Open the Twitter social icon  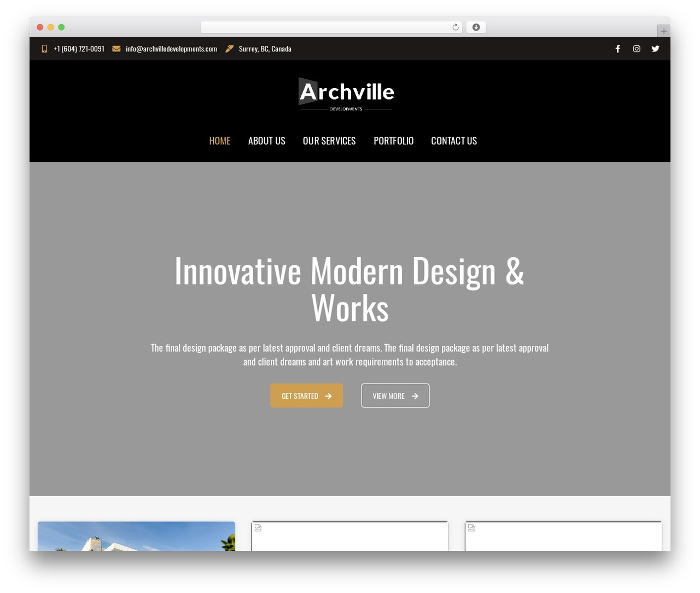(x=655, y=49)
